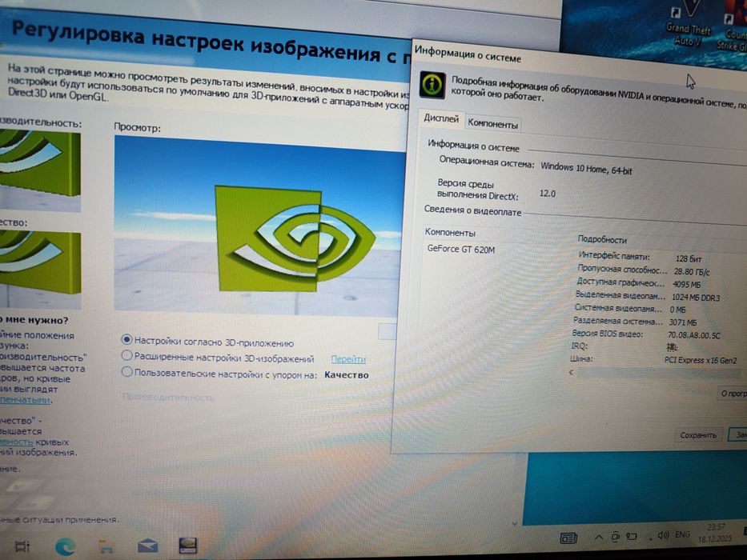The height and width of the screenshot is (560, 747).
Task: Click the scroll-down arrow of the NVIDIA panel
Action: point(514,523)
